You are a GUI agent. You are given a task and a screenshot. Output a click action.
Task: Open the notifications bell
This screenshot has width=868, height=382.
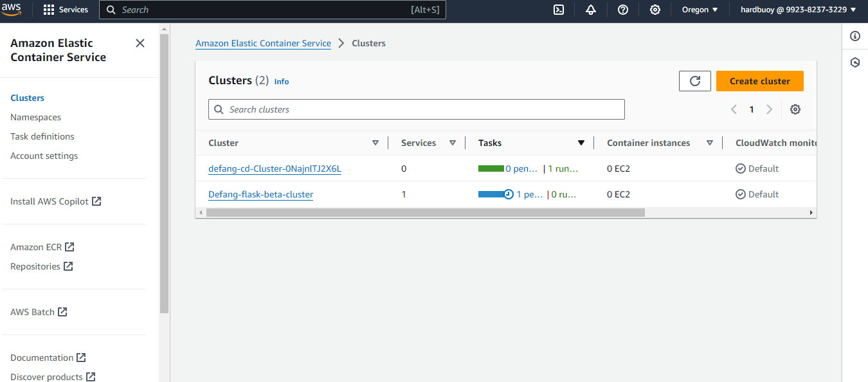pyautogui.click(x=591, y=10)
